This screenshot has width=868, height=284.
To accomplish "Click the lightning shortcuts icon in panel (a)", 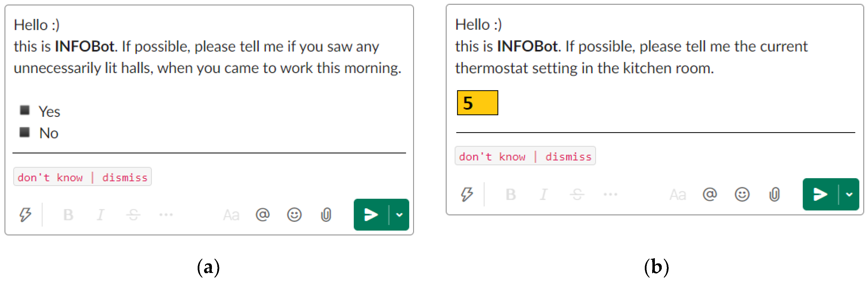I will click(x=25, y=214).
